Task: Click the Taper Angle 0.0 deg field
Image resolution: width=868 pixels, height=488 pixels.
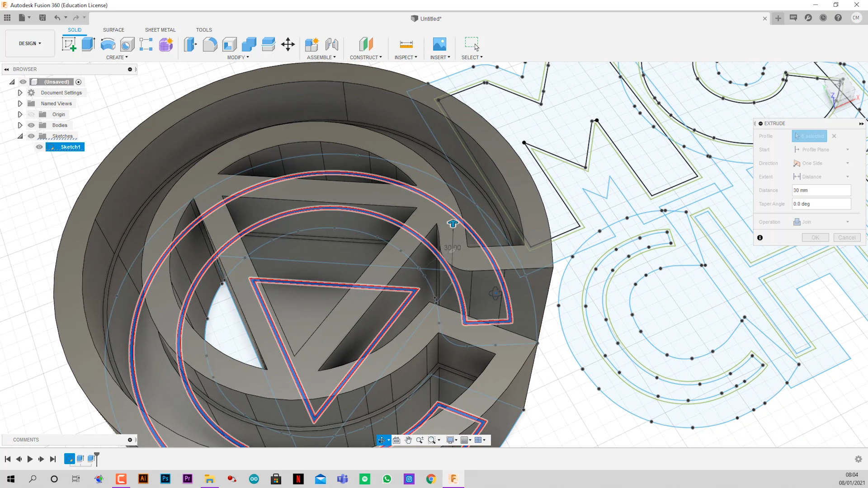Action: pyautogui.click(x=821, y=204)
